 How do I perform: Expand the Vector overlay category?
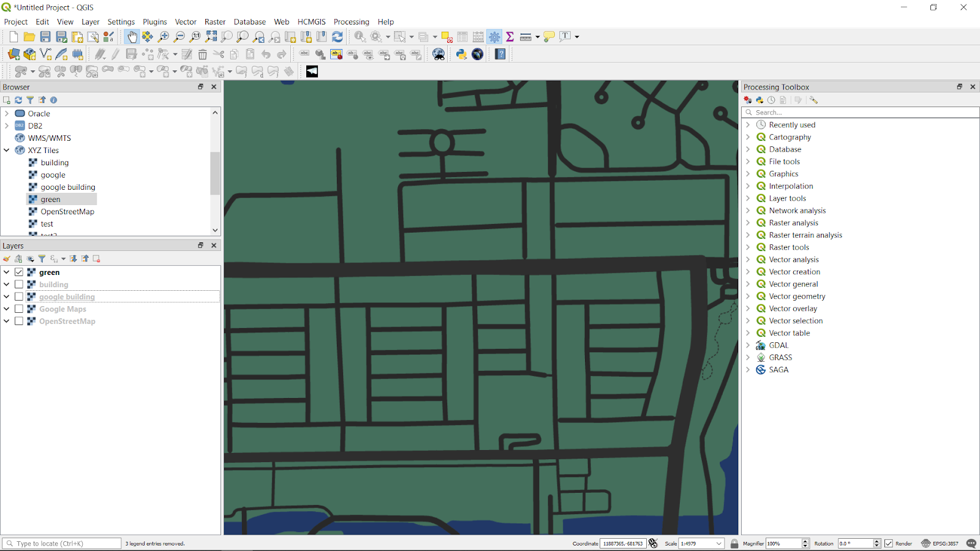click(x=748, y=308)
